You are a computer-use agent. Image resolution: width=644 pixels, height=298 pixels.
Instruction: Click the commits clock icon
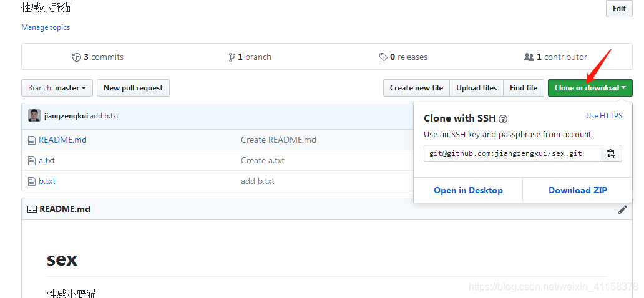(76, 57)
